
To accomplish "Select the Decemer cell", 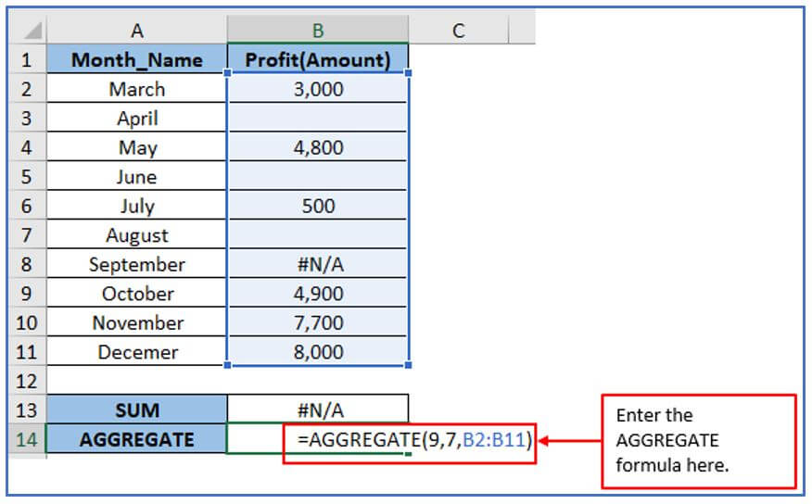I will (136, 351).
